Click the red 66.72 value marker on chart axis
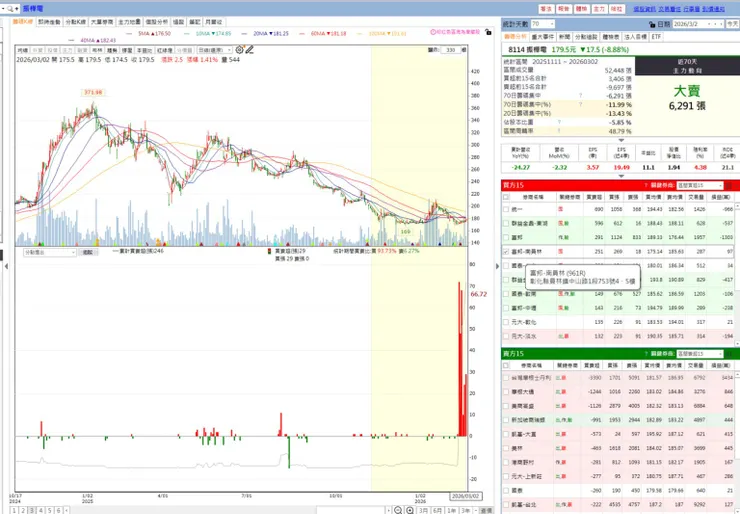Viewport: 740px width, 514px height. tap(479, 294)
